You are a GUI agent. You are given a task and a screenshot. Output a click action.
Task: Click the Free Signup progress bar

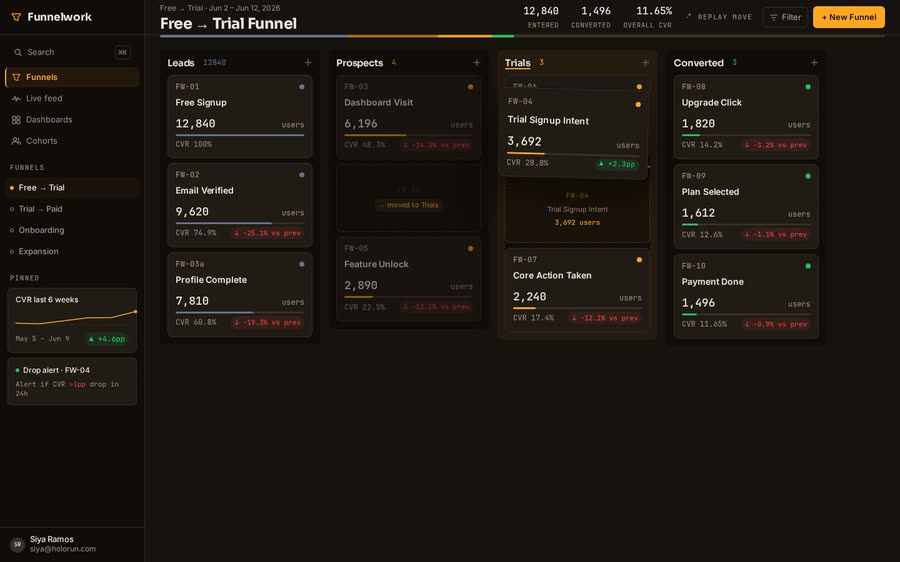(240, 135)
